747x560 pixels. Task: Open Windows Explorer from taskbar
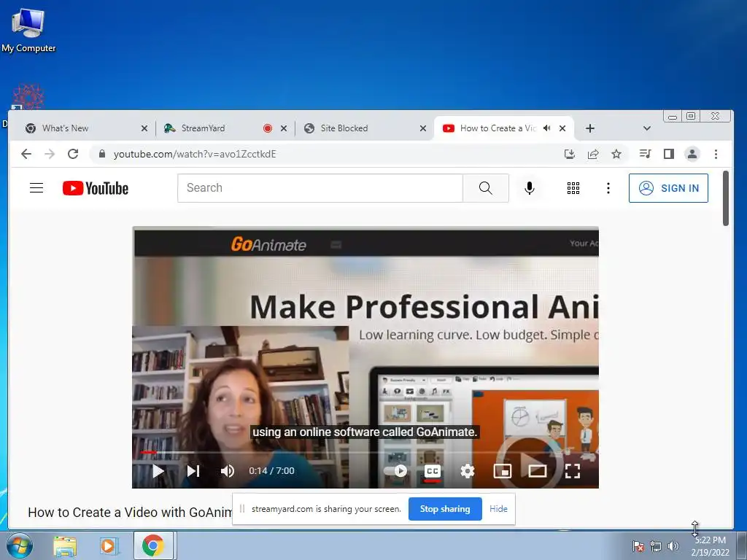65,546
